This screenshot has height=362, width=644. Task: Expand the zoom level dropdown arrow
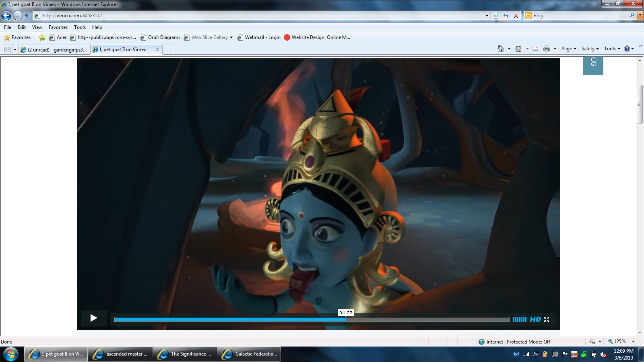click(633, 342)
